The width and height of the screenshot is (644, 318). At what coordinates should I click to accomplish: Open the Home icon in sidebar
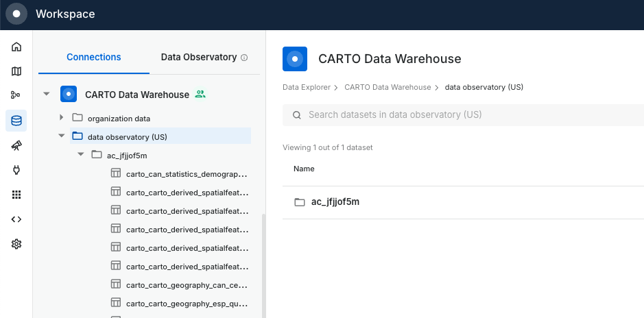(x=16, y=47)
